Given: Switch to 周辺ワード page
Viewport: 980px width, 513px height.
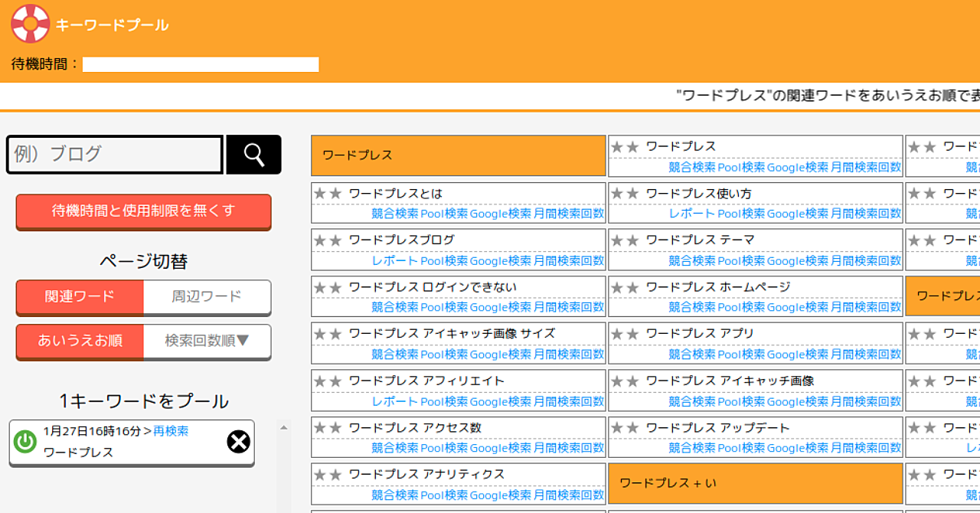Looking at the screenshot, I should point(207,297).
